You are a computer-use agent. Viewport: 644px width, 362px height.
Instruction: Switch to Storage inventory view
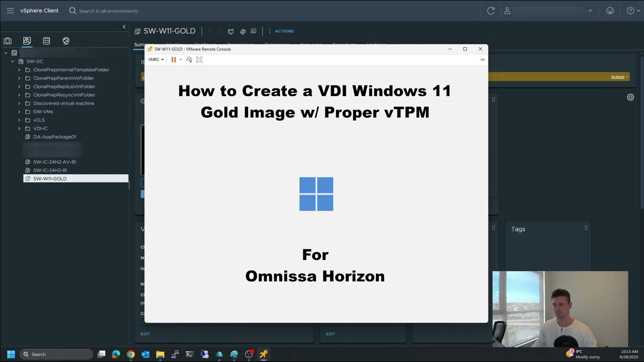(x=46, y=41)
